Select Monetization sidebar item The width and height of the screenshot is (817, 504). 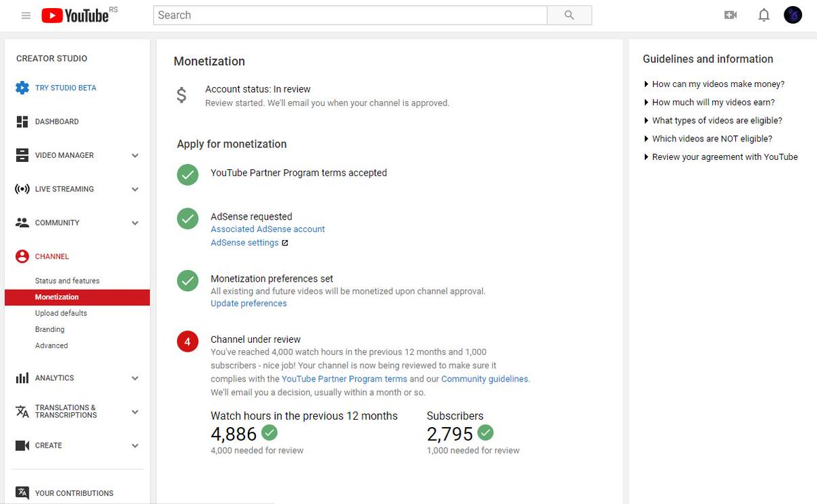click(x=77, y=297)
